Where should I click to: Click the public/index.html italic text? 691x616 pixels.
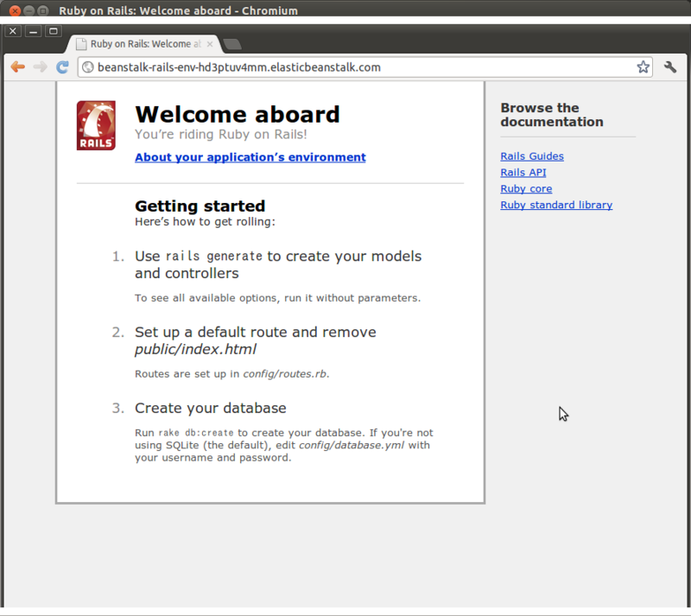tap(195, 349)
